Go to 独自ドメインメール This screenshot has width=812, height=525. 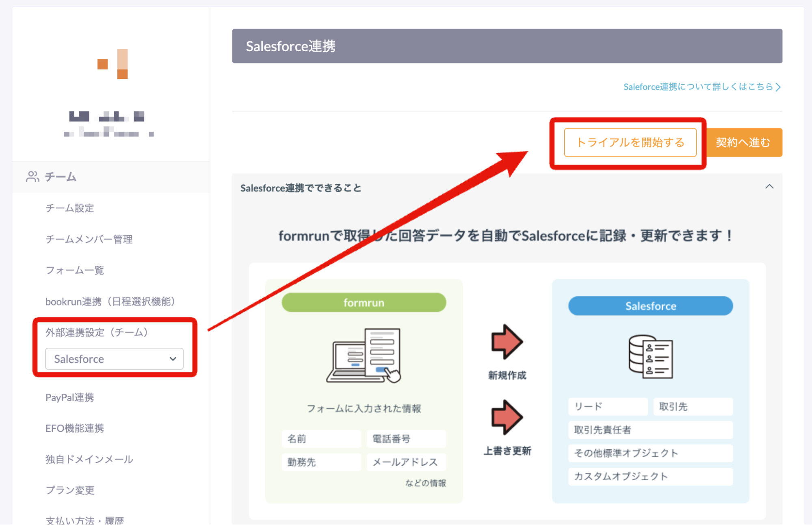point(89,459)
